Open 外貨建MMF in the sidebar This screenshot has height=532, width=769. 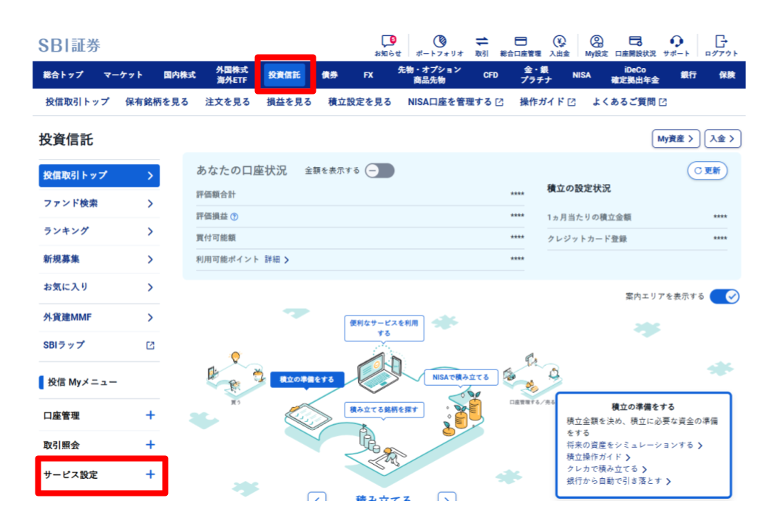tap(99, 318)
